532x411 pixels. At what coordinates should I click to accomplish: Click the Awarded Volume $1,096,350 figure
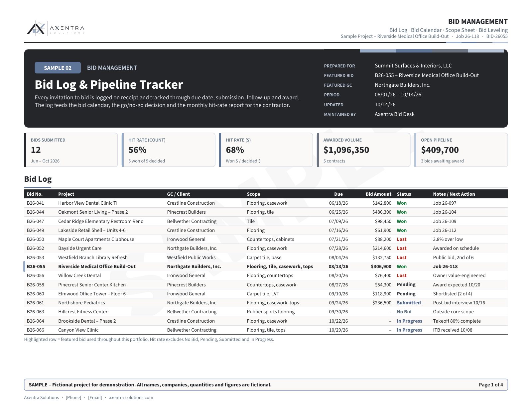pyautogui.click(x=346, y=150)
